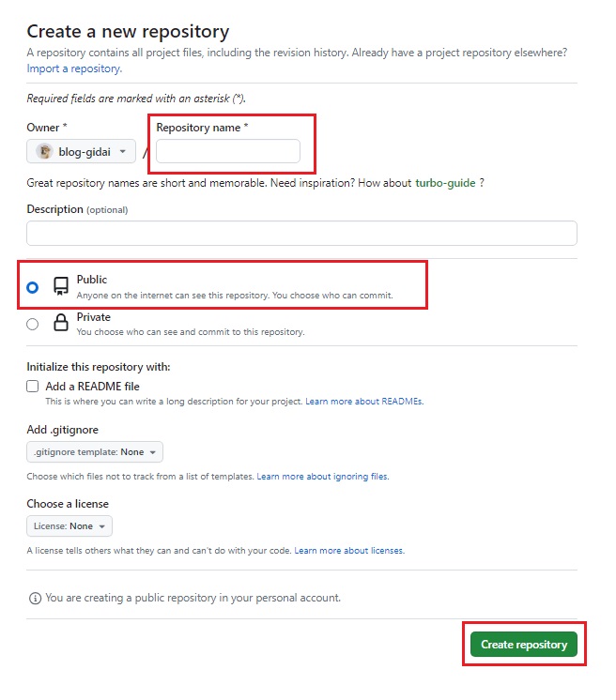Click the blog-gidai owner avatar icon

coord(44,151)
